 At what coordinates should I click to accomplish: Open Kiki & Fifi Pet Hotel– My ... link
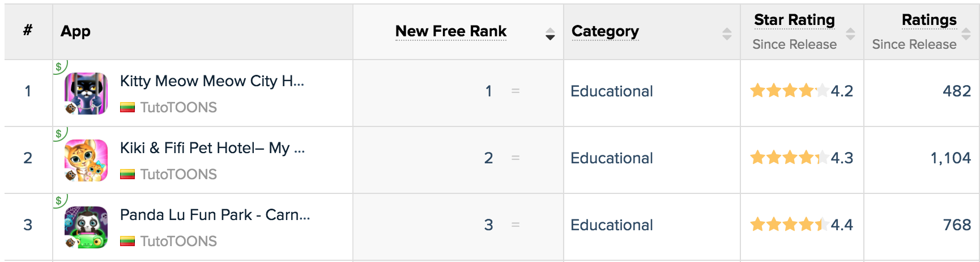pos(212,148)
